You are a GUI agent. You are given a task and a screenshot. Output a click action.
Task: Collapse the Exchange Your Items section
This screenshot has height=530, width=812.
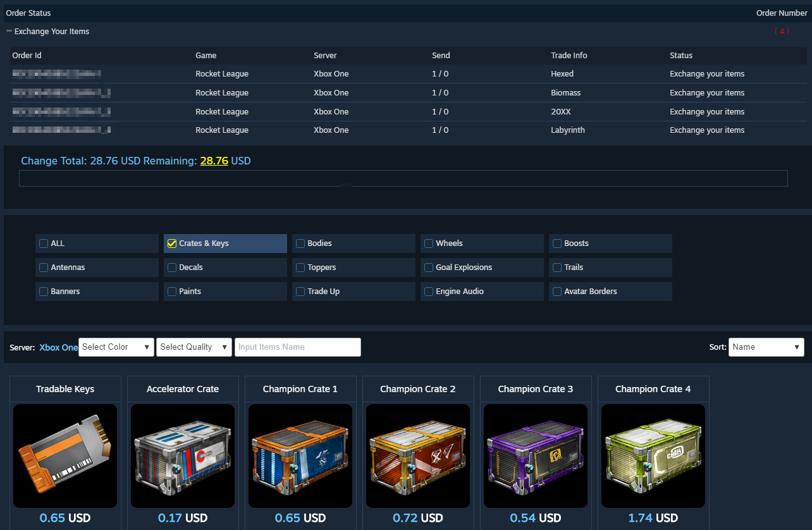(x=9, y=31)
